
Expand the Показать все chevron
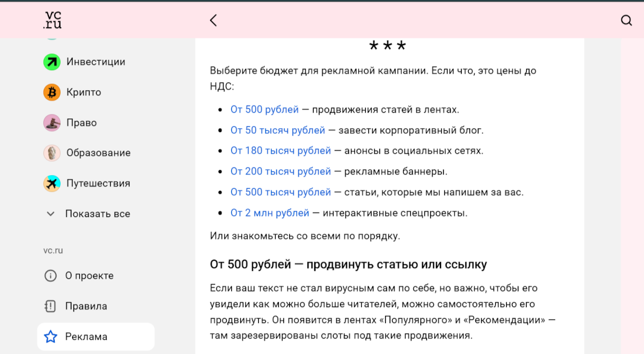(50, 214)
